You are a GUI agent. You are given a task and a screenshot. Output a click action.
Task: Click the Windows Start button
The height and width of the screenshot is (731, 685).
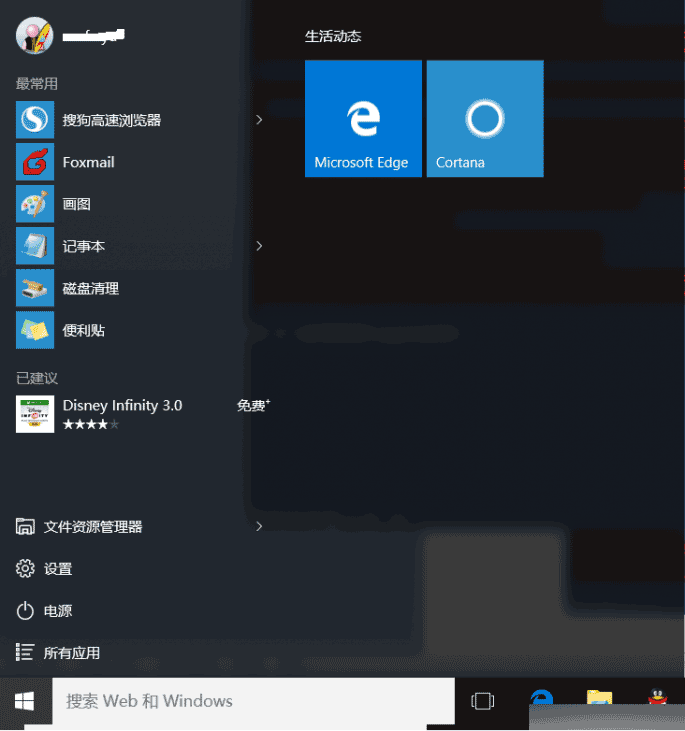pos(25,701)
